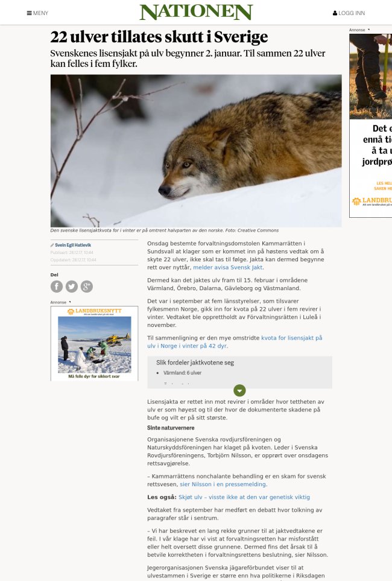Click pencil icon beside author name
This screenshot has height=581, width=392.
(52, 246)
